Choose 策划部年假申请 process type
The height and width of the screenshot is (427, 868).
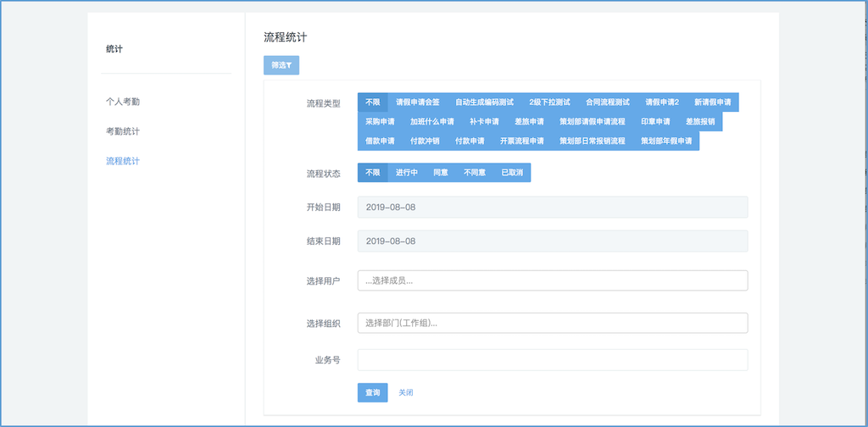[x=666, y=141]
